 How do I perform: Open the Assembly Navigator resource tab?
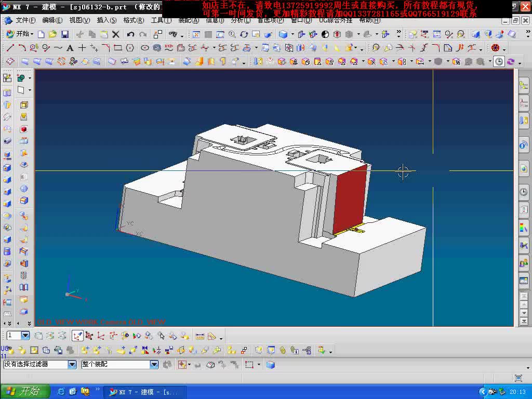tap(524, 85)
